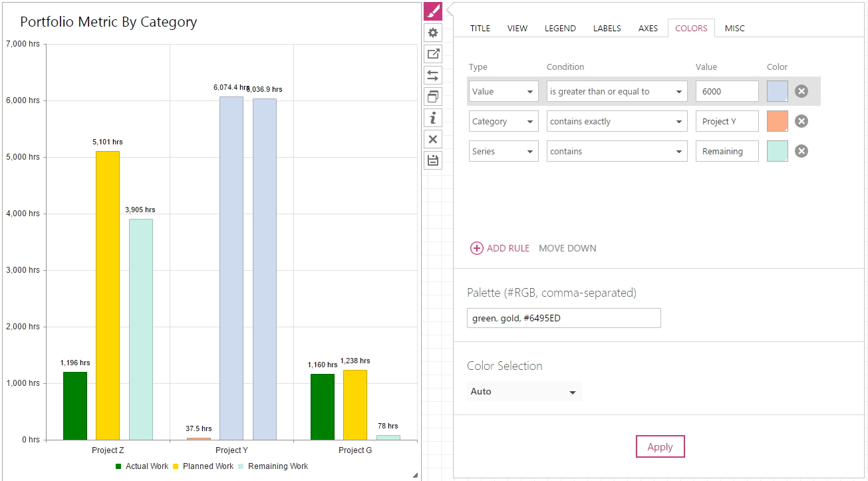Open the info icon
Viewport: 868px width, 481px height.
[x=433, y=118]
